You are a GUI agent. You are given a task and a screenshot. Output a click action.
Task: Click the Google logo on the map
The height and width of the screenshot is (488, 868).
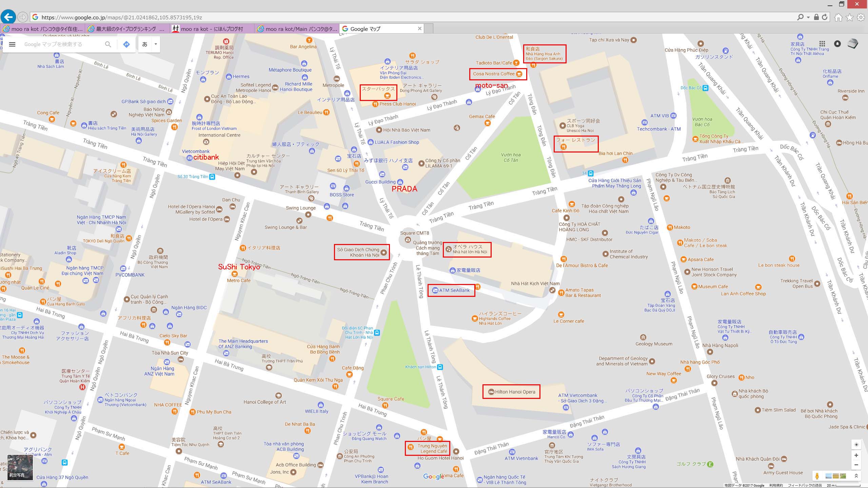(434, 476)
